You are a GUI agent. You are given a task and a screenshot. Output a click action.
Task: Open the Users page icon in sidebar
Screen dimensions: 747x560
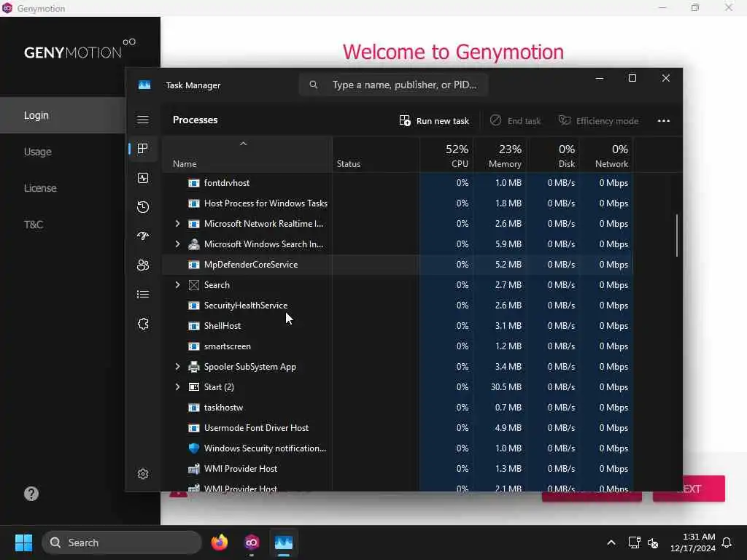click(x=143, y=265)
